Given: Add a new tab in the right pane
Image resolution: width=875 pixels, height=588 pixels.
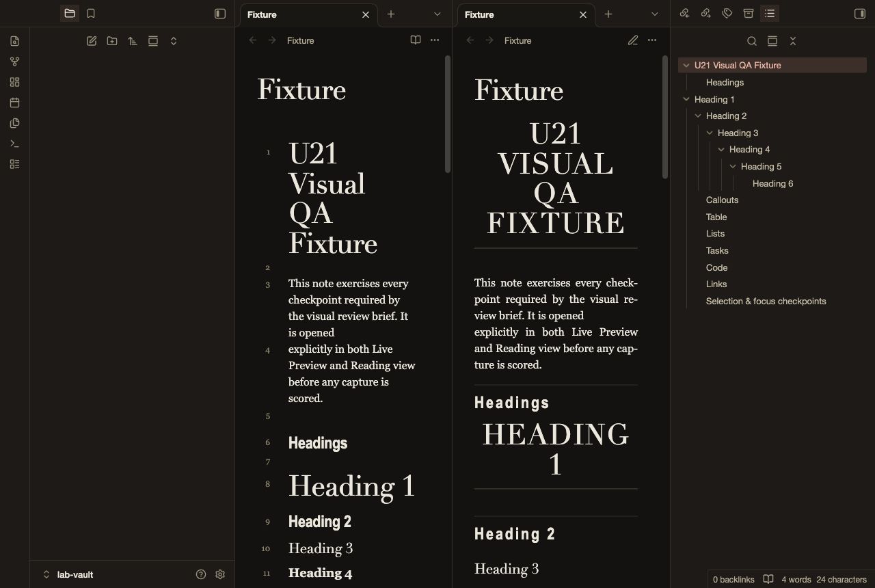Looking at the screenshot, I should point(608,14).
